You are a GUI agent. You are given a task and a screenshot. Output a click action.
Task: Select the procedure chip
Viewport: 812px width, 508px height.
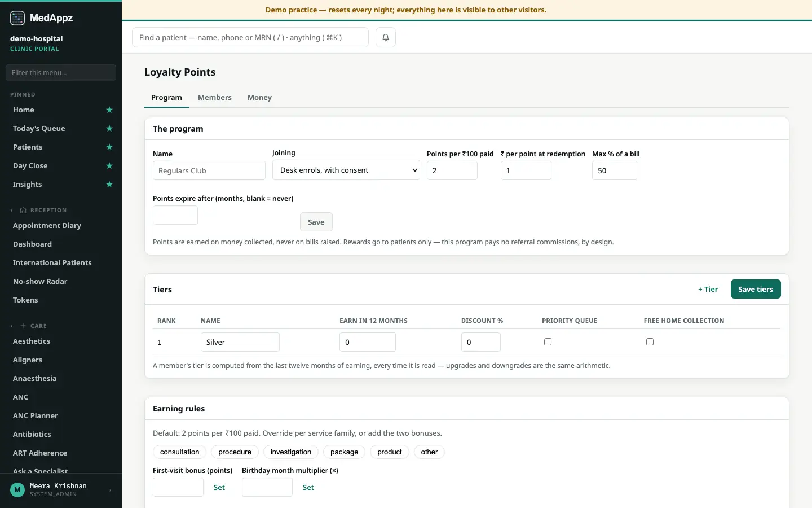235,452
